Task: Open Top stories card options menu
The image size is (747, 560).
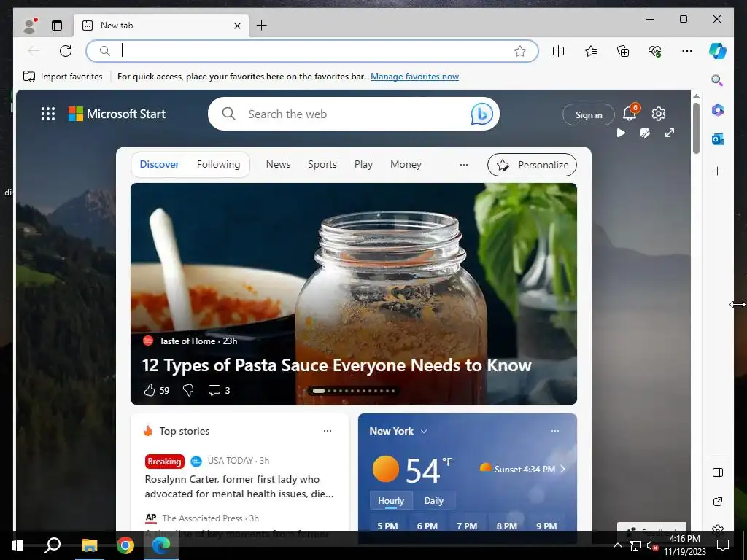Action: pos(328,431)
